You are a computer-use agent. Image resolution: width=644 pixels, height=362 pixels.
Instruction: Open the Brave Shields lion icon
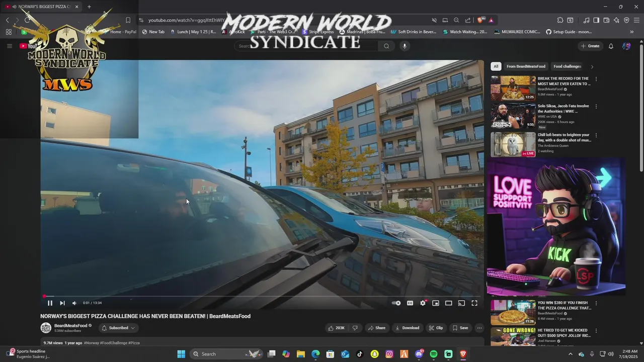pos(481,20)
